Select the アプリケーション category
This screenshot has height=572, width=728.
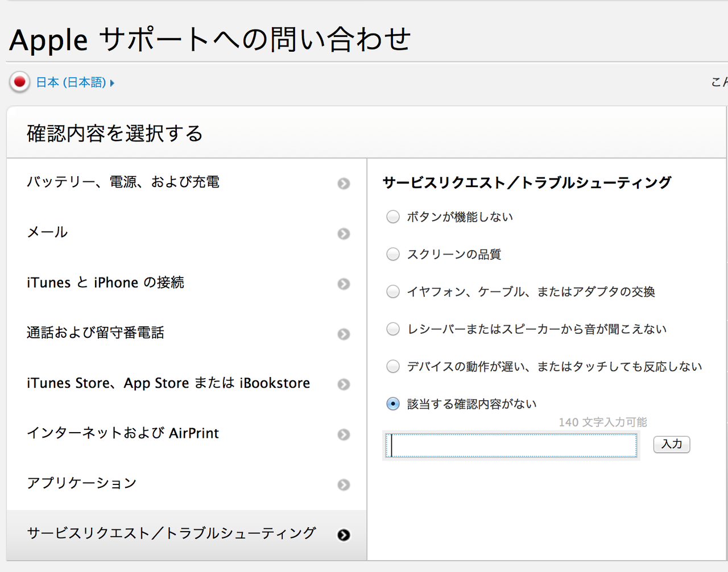[187, 484]
